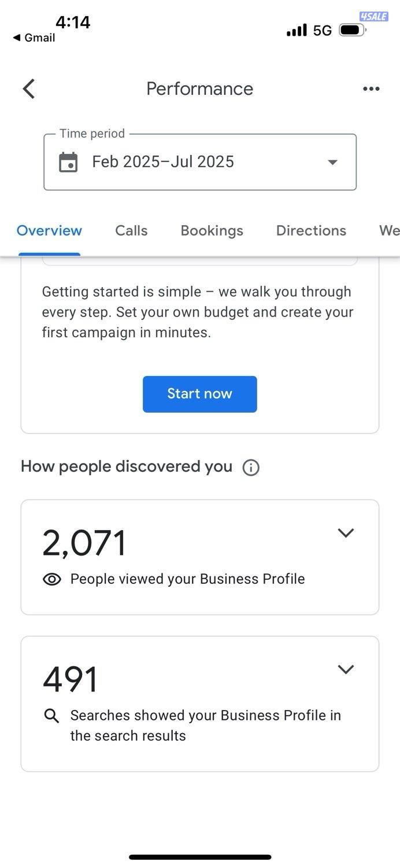The height and width of the screenshot is (868, 400).
Task: Tap the back arrow icon
Action: [x=29, y=89]
